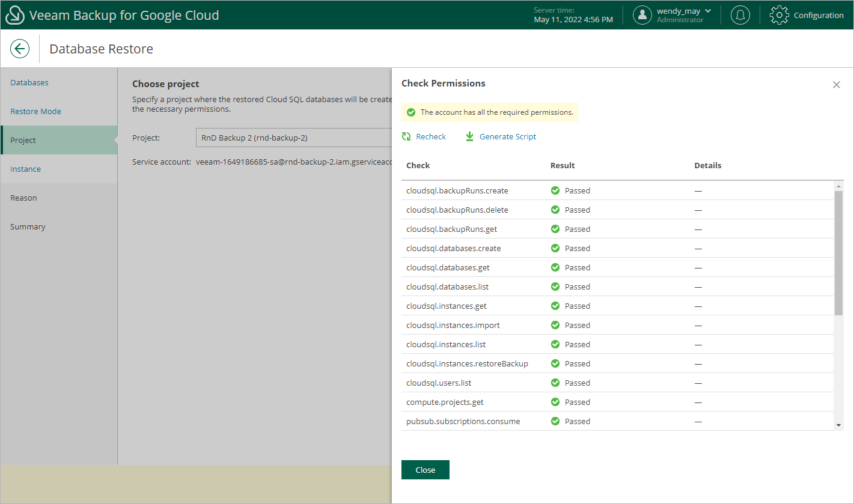Select cloudsql.backupRuns.create row text
This screenshot has height=504, width=854.
(457, 190)
